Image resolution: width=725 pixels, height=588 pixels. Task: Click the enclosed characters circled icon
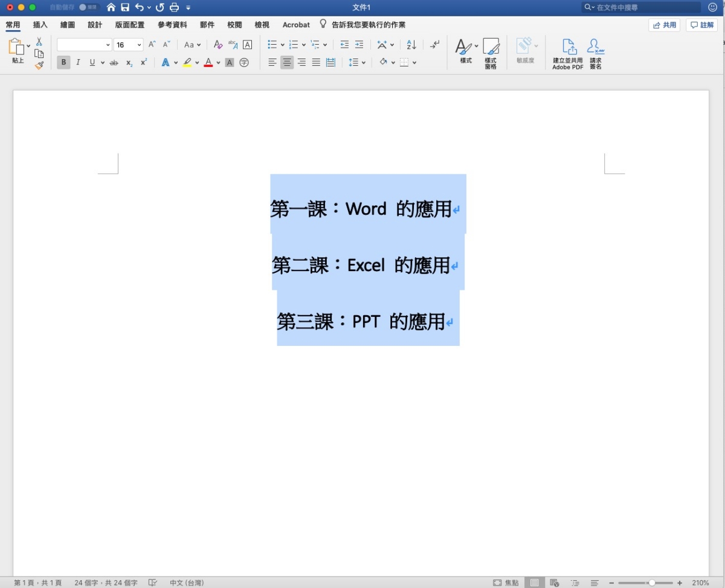pos(244,62)
